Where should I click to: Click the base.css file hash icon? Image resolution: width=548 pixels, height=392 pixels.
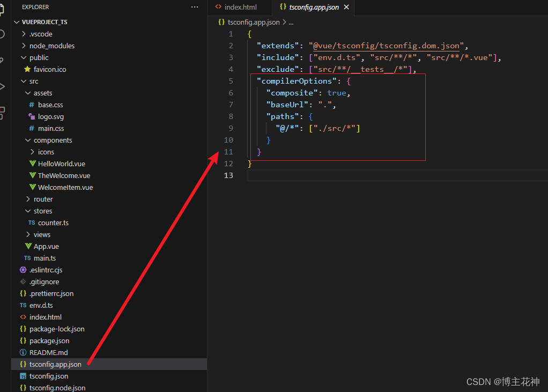tap(32, 105)
